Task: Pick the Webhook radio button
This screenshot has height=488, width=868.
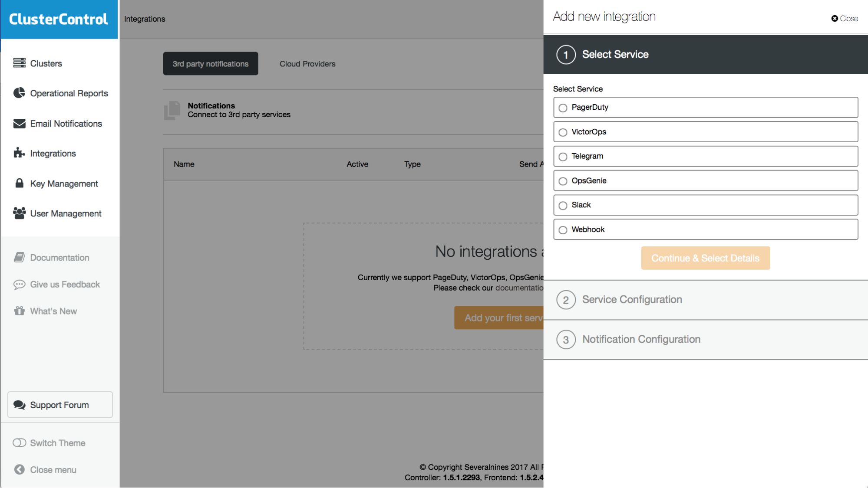Action: coord(563,230)
